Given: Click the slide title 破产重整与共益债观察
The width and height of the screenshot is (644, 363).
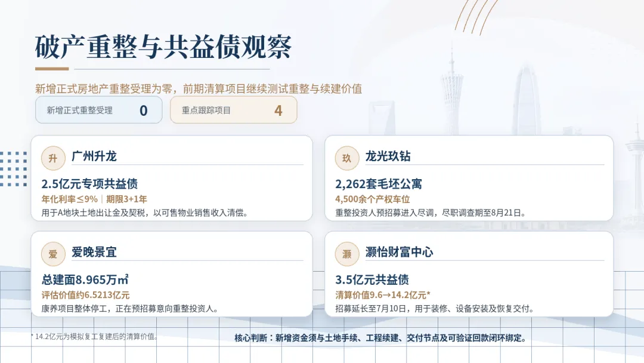Looking at the screenshot, I should (x=163, y=47).
